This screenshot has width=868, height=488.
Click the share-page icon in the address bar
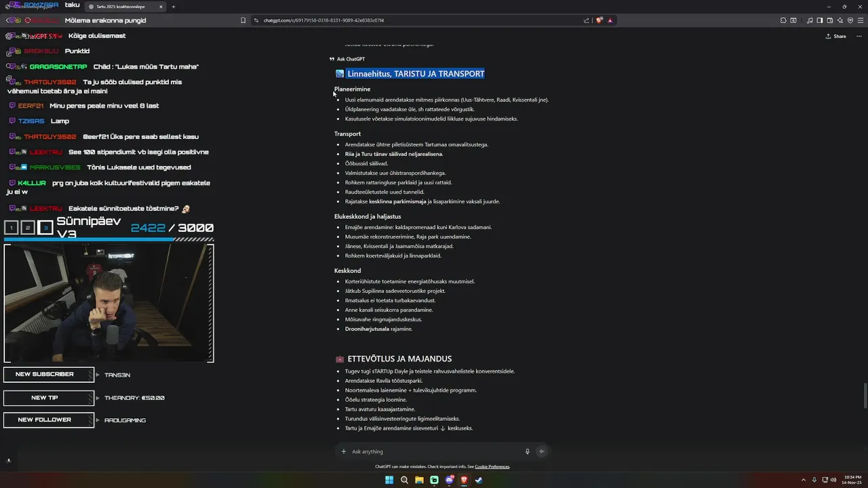(x=587, y=20)
